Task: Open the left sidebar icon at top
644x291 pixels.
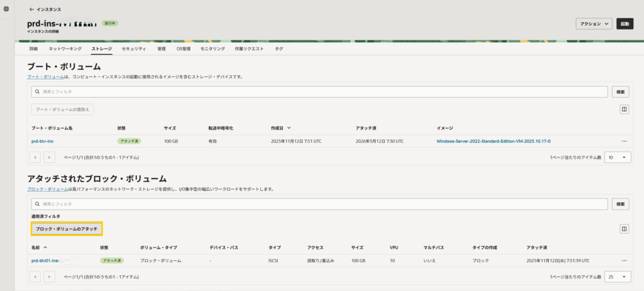Action: click(x=7, y=9)
